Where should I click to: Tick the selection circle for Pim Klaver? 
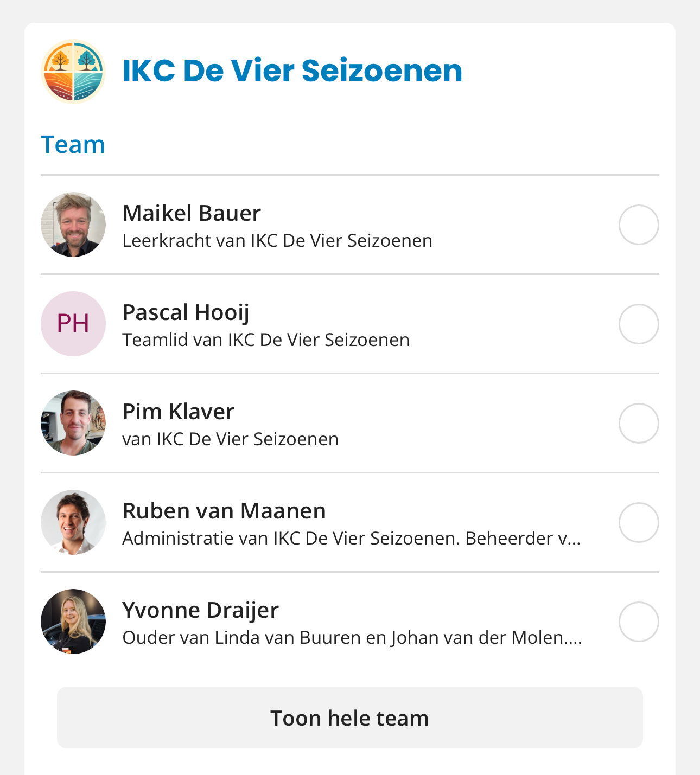[x=639, y=423]
